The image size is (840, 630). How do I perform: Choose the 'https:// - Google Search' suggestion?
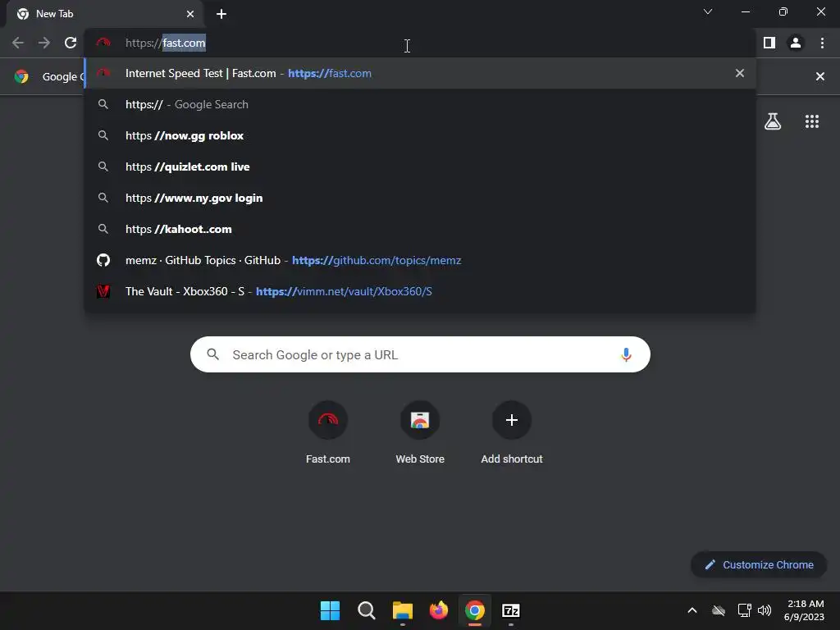pos(420,104)
